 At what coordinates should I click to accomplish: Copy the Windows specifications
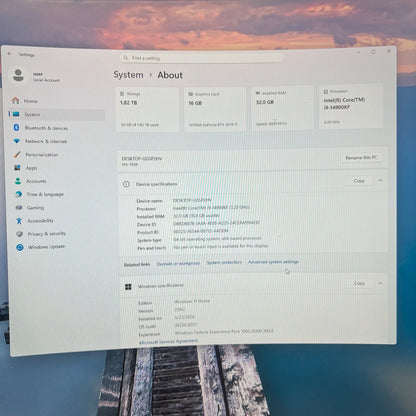point(359,283)
